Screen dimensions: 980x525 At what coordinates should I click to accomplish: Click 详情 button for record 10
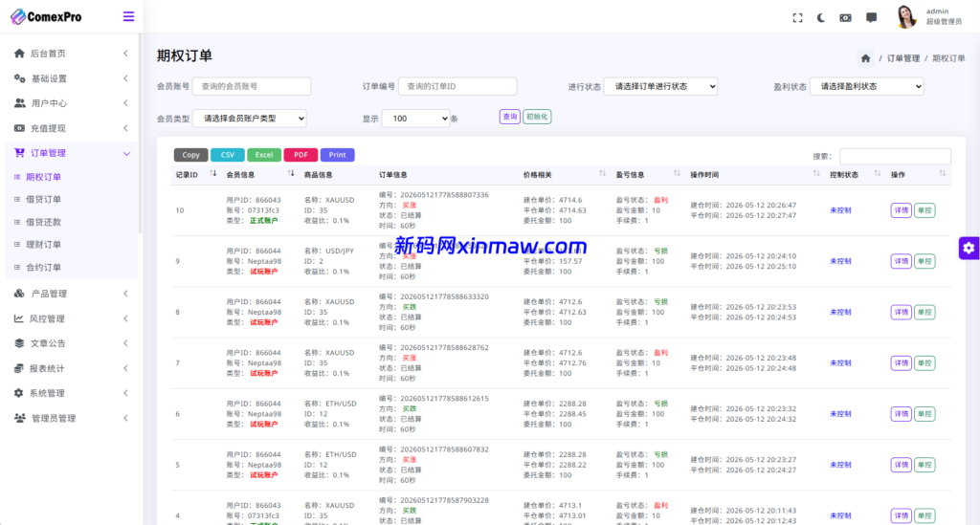(901, 210)
